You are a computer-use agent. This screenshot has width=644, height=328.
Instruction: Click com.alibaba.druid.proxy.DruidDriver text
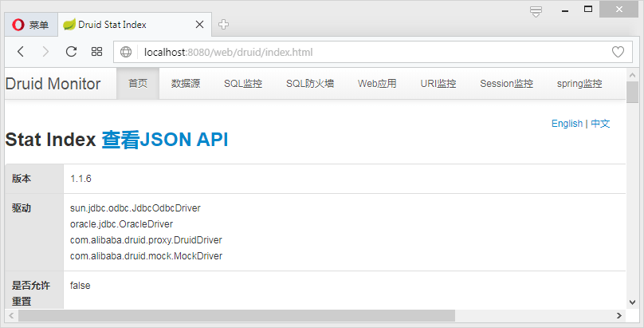[x=146, y=240]
